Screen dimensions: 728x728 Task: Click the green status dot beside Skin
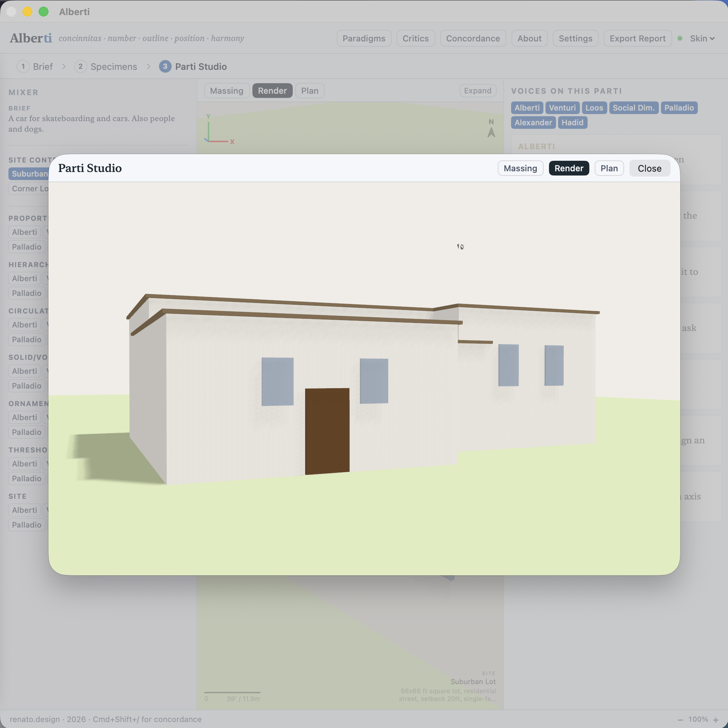[680, 38]
